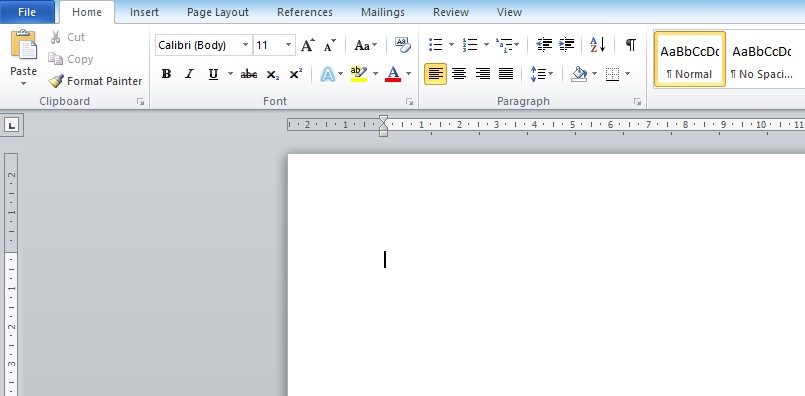
Task: Expand the Bullets dropdown arrow
Action: [451, 45]
